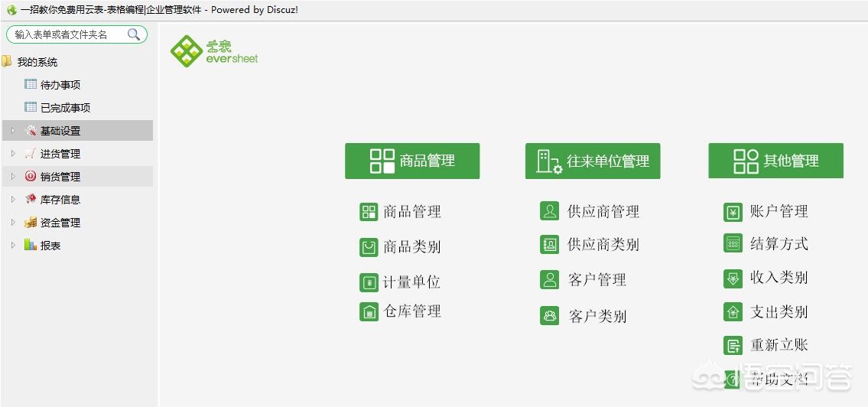Open the 收入类别 link
This screenshot has height=407, width=868.
pyautogui.click(x=779, y=278)
